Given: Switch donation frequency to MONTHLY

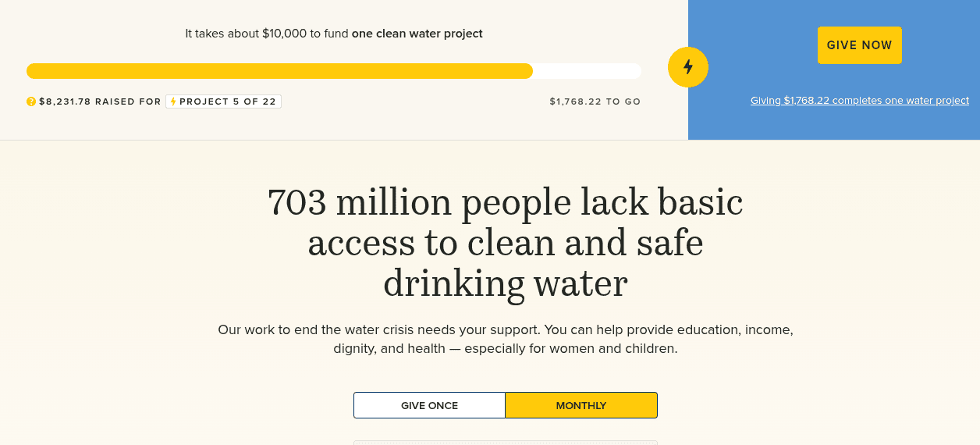Looking at the screenshot, I should [581, 406].
